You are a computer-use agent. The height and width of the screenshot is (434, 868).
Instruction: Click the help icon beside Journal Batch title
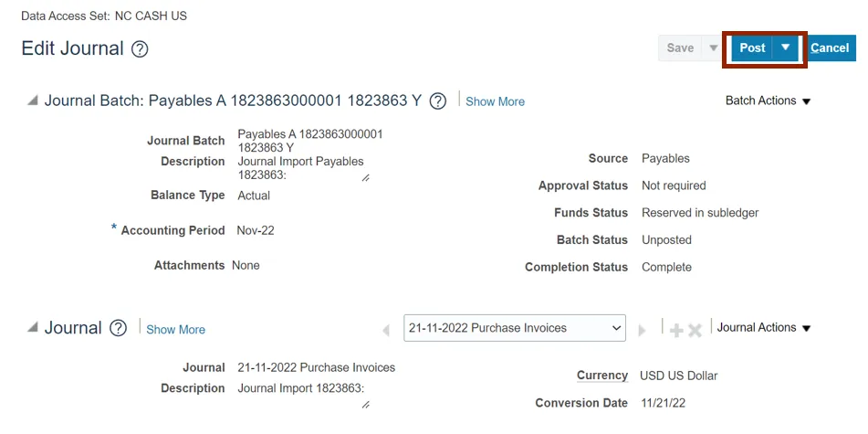coord(438,101)
